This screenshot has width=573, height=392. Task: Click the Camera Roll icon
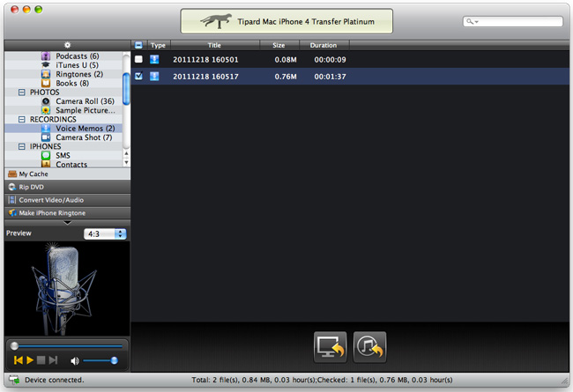46,101
